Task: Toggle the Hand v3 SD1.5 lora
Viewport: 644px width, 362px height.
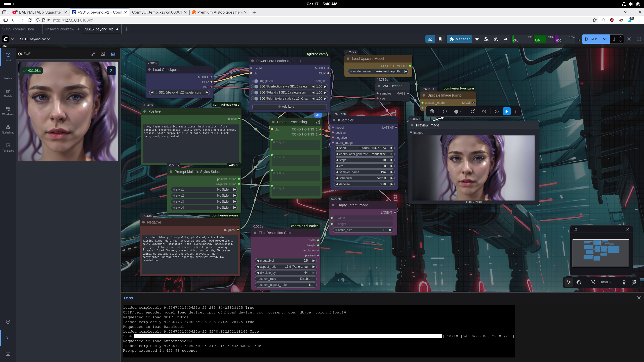Action: pyautogui.click(x=256, y=93)
